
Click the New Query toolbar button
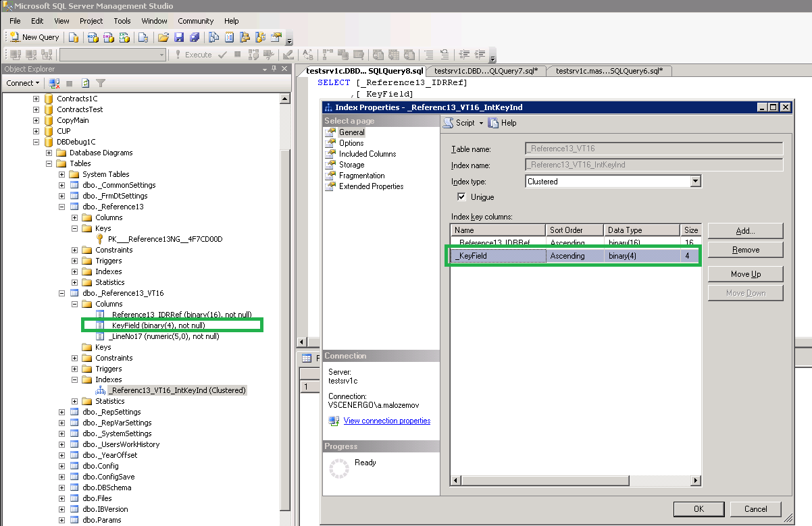(34, 37)
